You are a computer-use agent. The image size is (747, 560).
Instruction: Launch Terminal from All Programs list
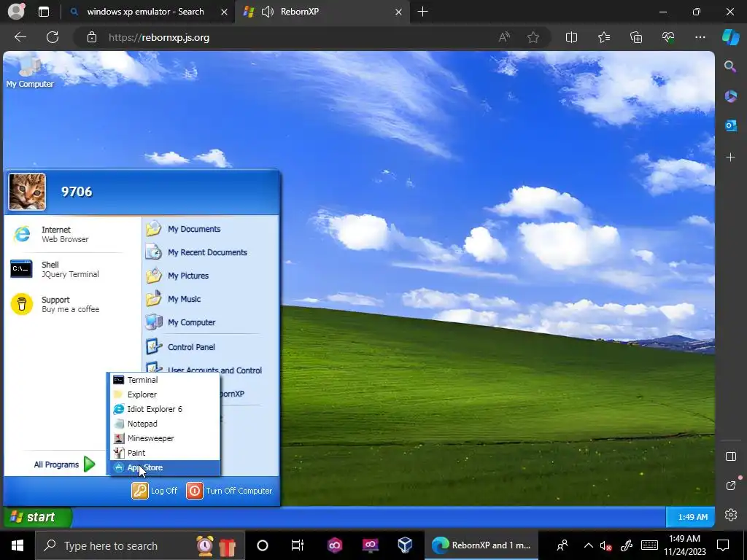point(165,380)
